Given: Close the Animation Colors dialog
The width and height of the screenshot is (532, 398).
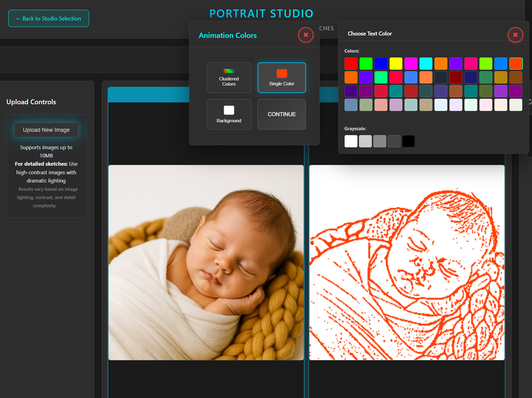Looking at the screenshot, I should 306,35.
